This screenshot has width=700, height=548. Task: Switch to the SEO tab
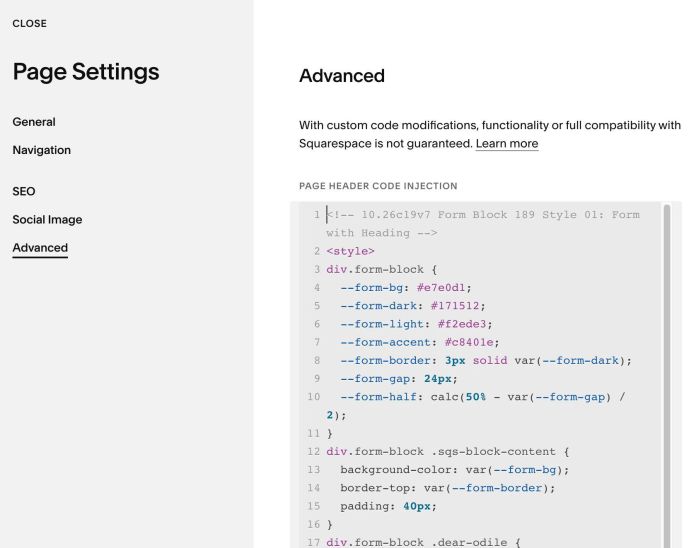point(24,191)
